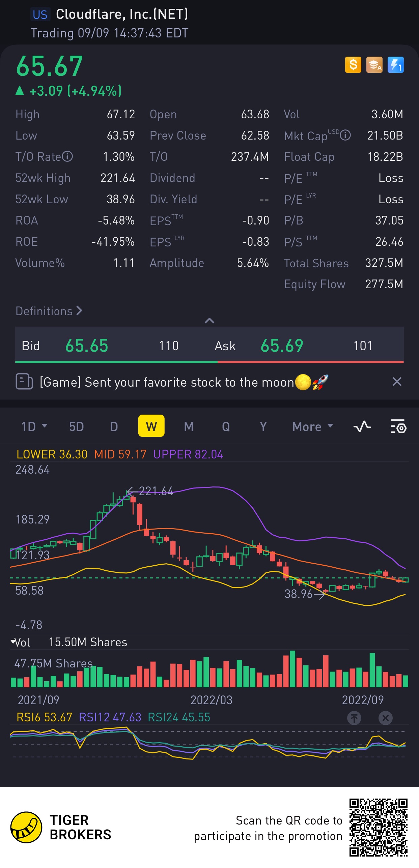The image size is (419, 868).
Task: Open the More timeframes dropdown
Action: pyautogui.click(x=313, y=426)
